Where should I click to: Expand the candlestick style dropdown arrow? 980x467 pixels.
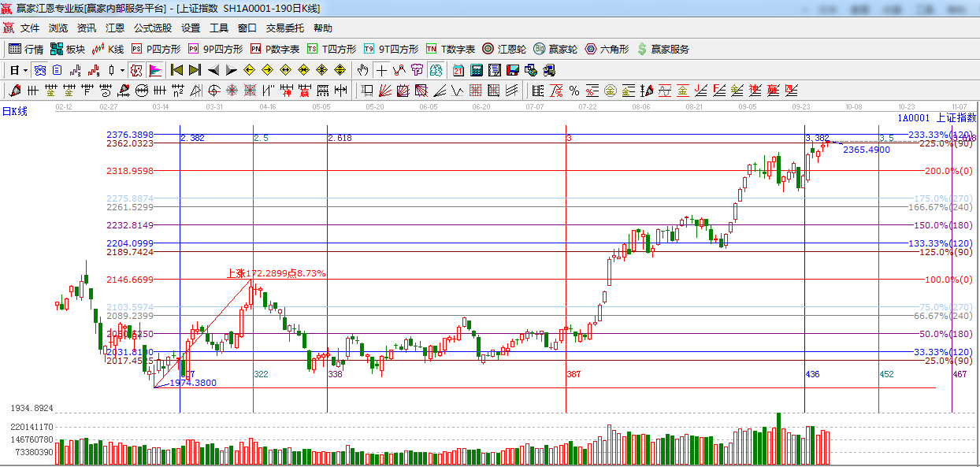pyautogui.click(x=122, y=70)
